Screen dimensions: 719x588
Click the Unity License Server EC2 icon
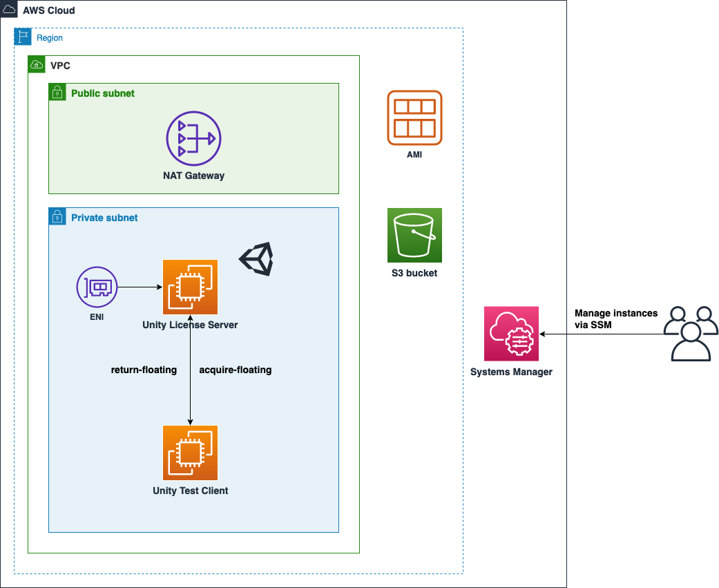[191, 287]
